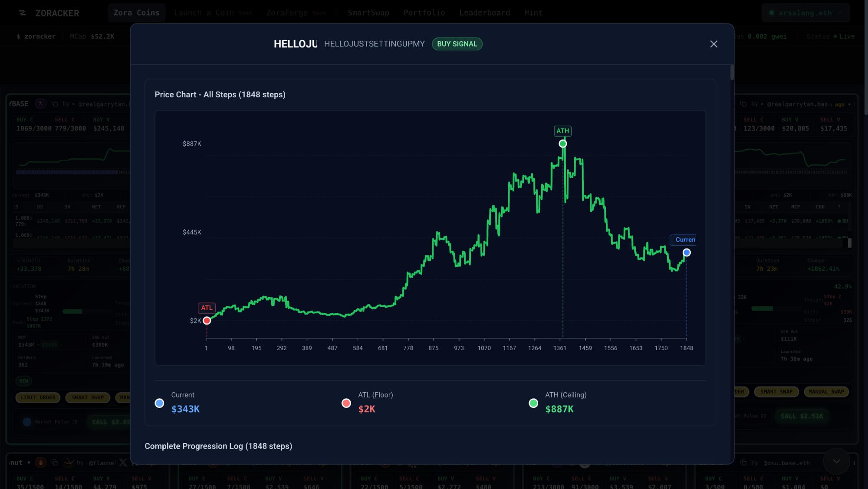Viewport: 868px width, 489px height.
Task: Click the red ATL marker dot
Action: 207,321
